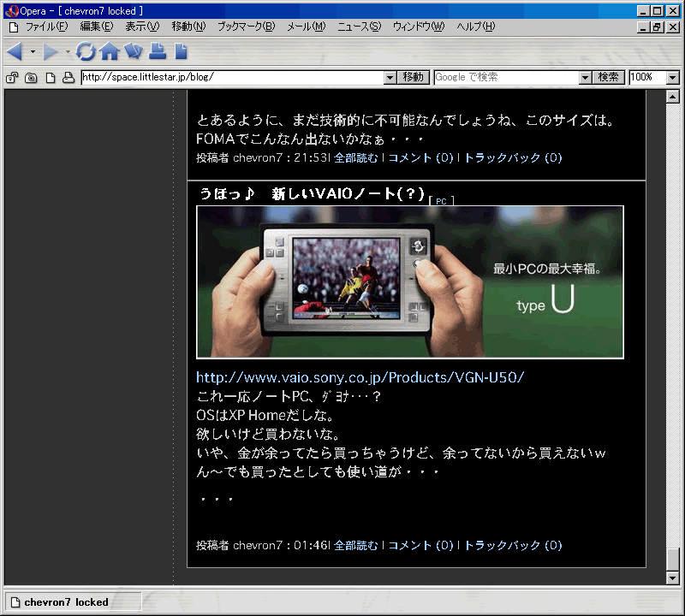The image size is (685, 616).
Task: Open the 100% zoom level dropdown
Action: 673,78
